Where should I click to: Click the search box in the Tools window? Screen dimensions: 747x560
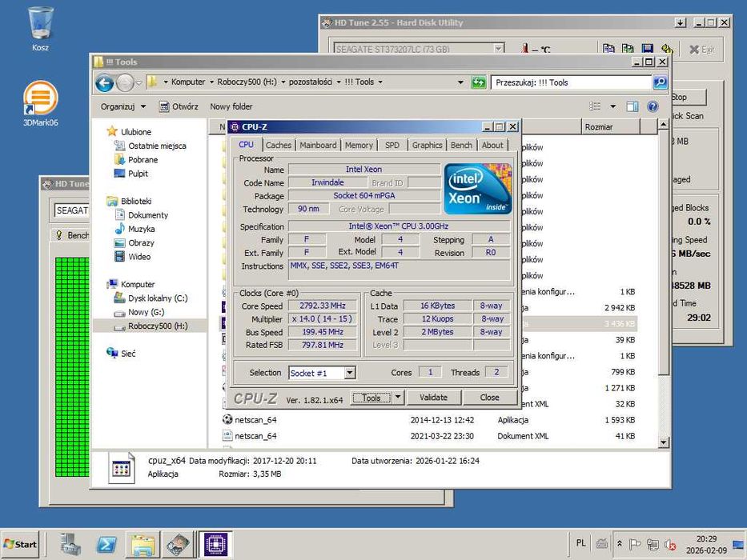click(x=571, y=82)
